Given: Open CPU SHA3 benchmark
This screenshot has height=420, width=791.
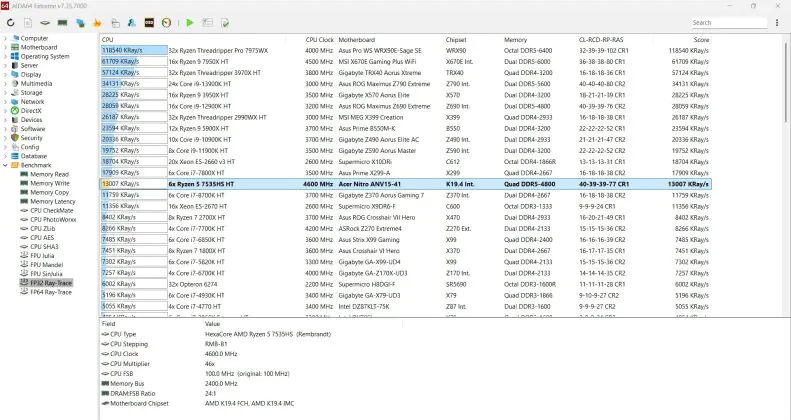Looking at the screenshot, I should pos(44,247).
